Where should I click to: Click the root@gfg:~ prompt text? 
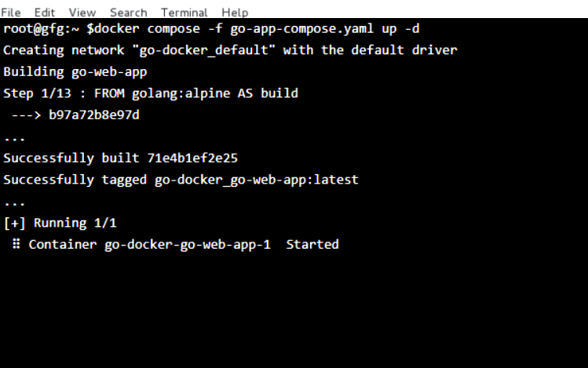(40, 29)
